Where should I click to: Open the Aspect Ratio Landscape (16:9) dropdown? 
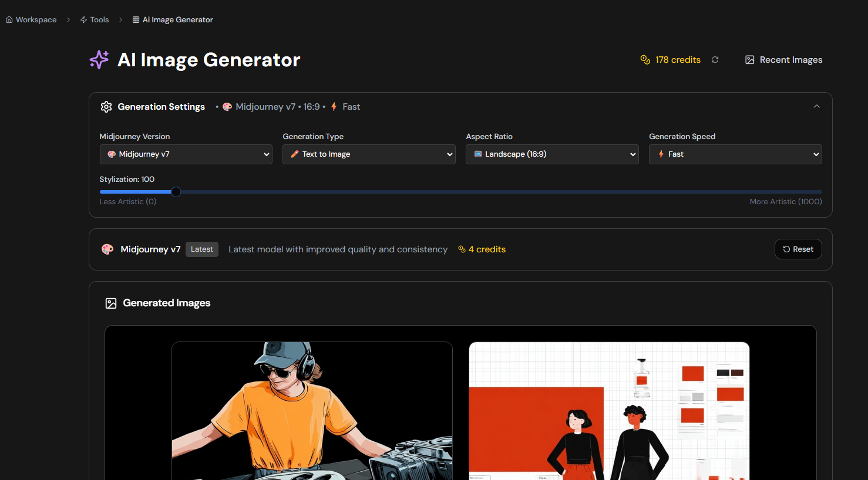(x=552, y=154)
